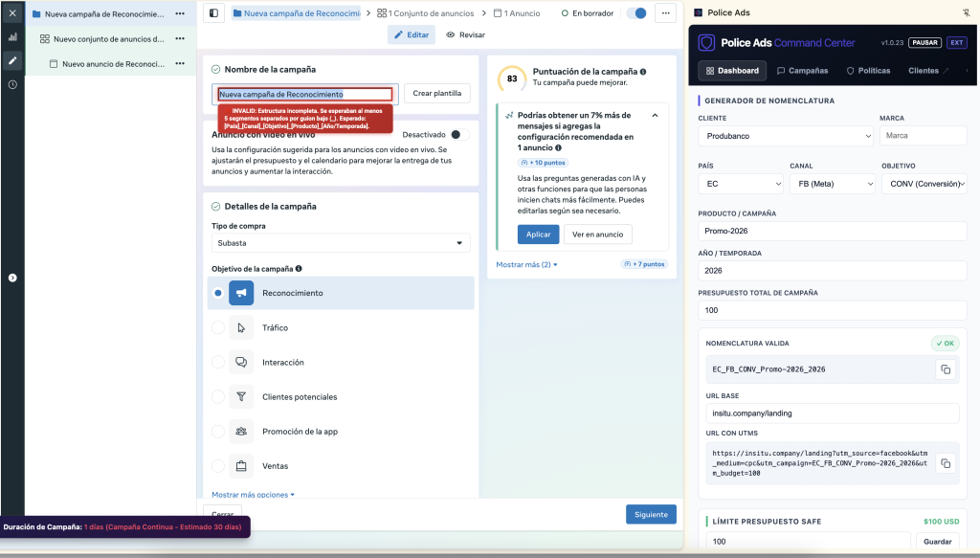Open options for Nuevo anuncio de Reconocimiento row
This screenshot has width=980, height=558.
point(180,63)
